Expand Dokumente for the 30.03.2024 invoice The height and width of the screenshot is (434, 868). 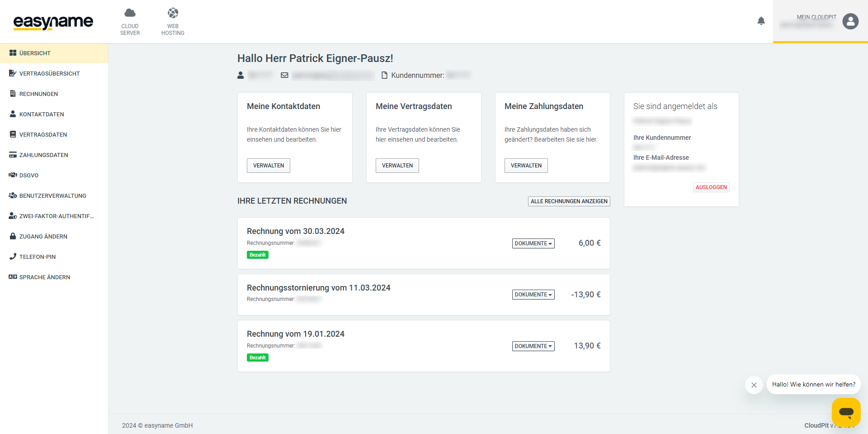pyautogui.click(x=533, y=243)
